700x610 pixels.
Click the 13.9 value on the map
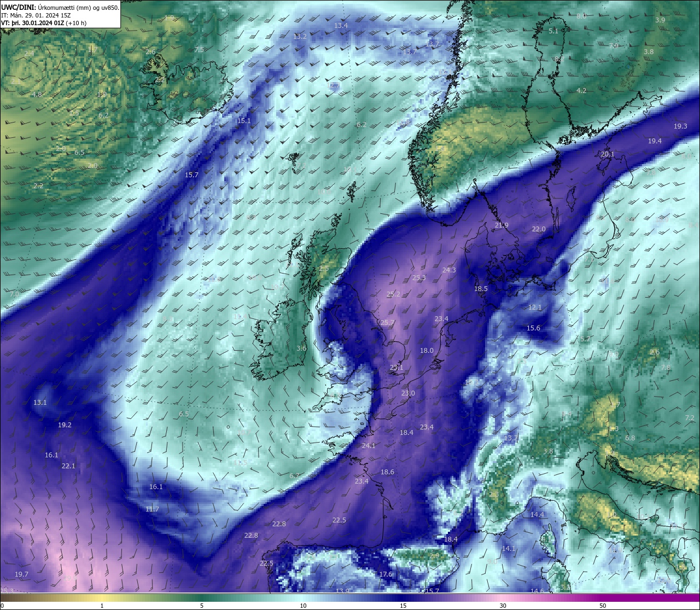click(342, 591)
